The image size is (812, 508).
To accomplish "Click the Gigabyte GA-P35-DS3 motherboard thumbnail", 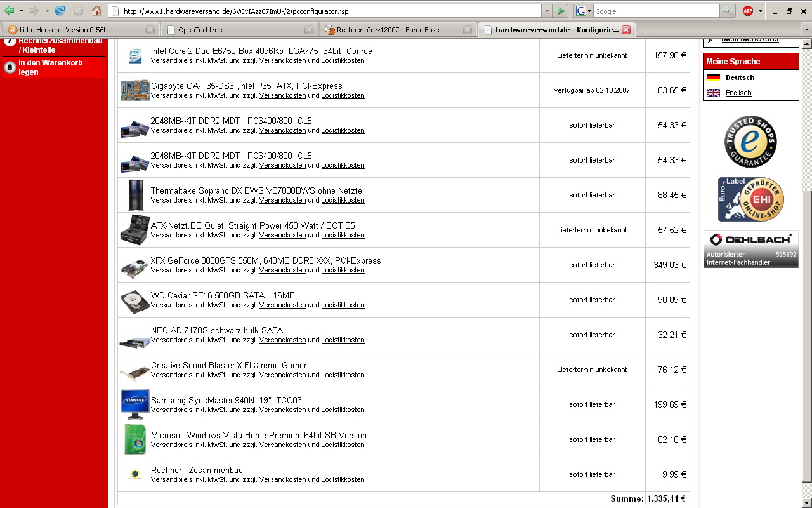I will (x=134, y=90).
